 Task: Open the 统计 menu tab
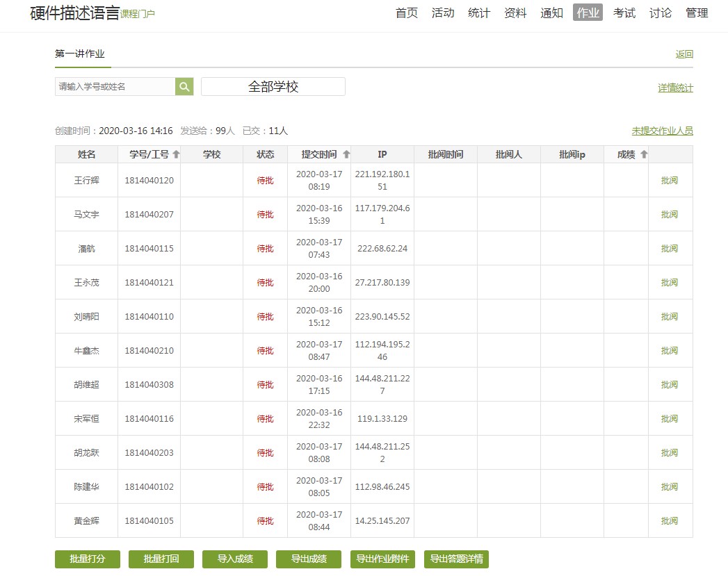tap(478, 13)
